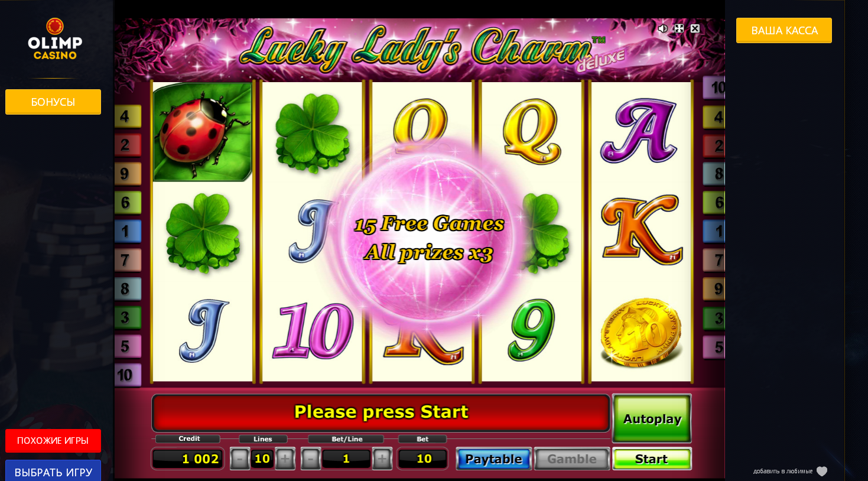Image resolution: width=868 pixels, height=481 pixels.
Task: Select payline 10 marker at bottom left
Action: point(128,375)
